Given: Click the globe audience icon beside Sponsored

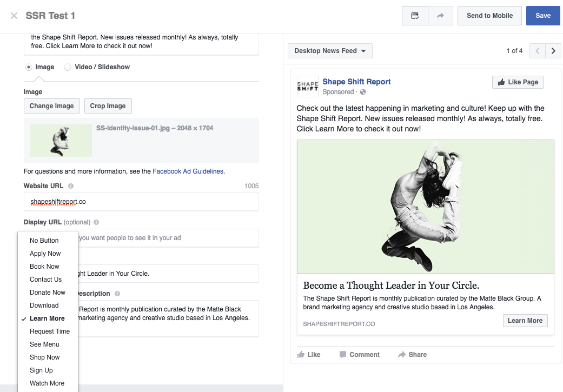Looking at the screenshot, I should (363, 92).
